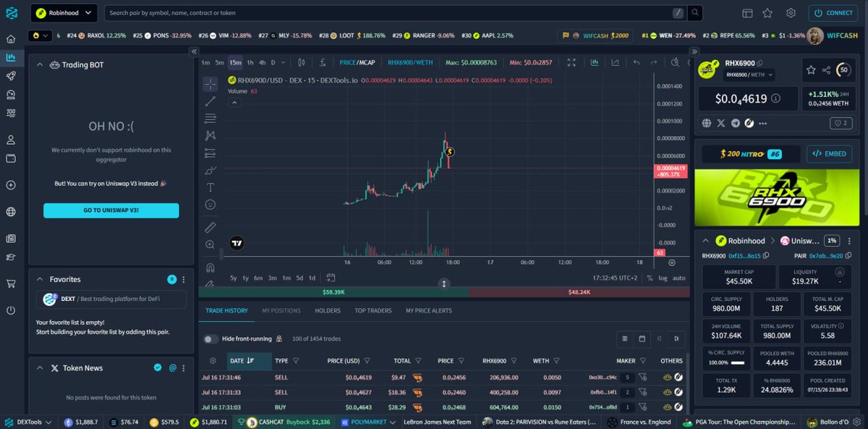Open the token's X social icon

[x=721, y=124]
